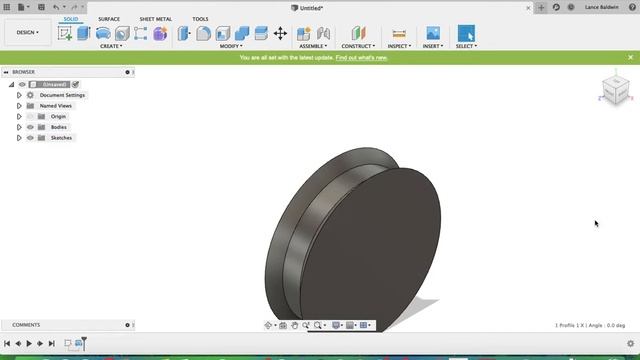The height and width of the screenshot is (360, 640).
Task: Select the Shell tool icon
Action: coord(222,33)
